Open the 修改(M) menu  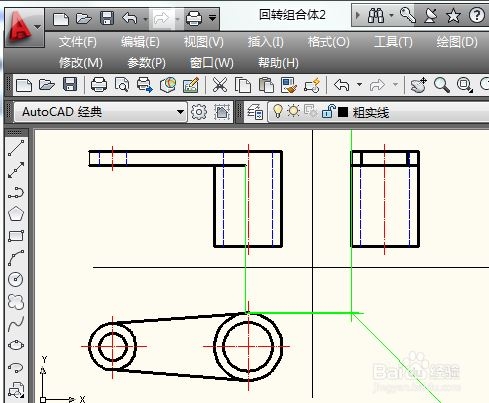coord(81,63)
